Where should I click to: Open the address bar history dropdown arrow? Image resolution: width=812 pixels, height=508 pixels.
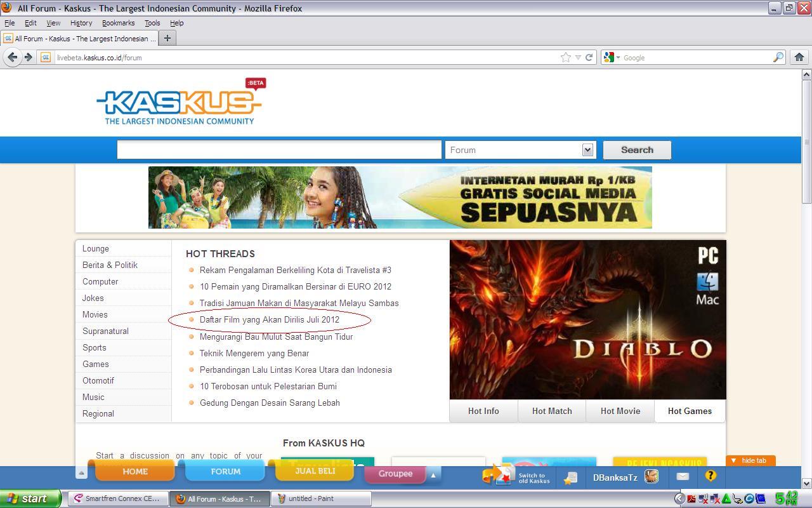click(577, 57)
